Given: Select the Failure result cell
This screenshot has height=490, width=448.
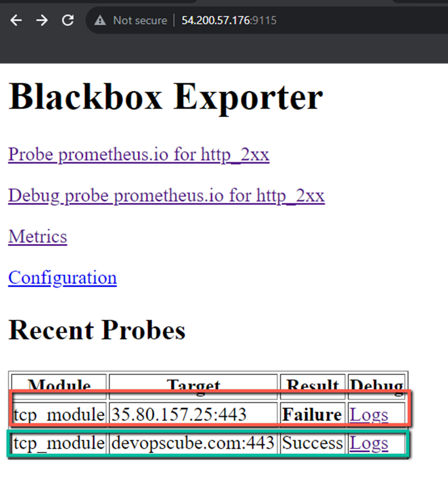Looking at the screenshot, I should click(x=312, y=414).
